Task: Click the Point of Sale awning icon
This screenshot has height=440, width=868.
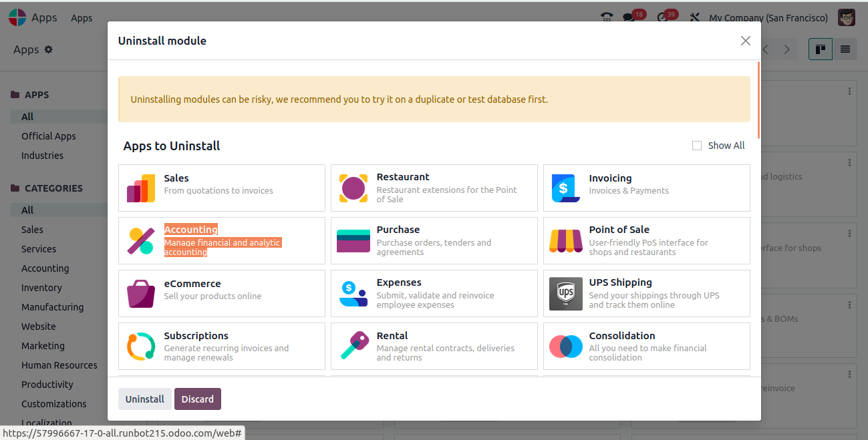Action: [566, 241]
